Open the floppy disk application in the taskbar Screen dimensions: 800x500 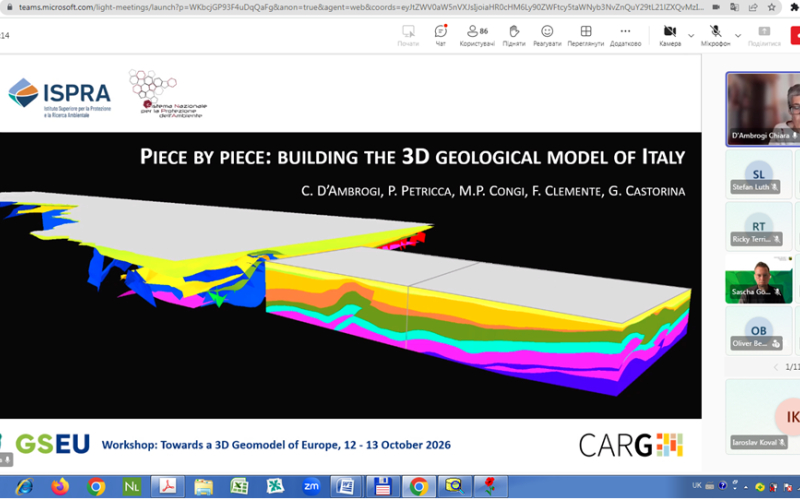[x=383, y=487]
